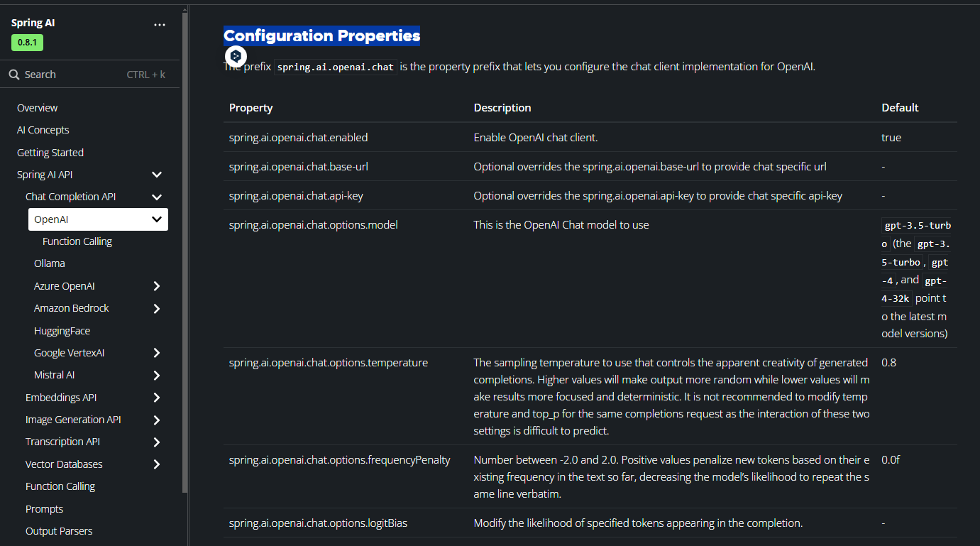This screenshot has height=546, width=980.
Task: Click the 0.8.1 version badge
Action: click(28, 43)
